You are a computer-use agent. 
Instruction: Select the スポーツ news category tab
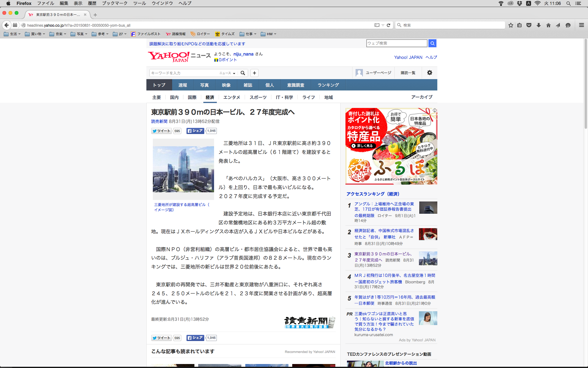(x=258, y=97)
